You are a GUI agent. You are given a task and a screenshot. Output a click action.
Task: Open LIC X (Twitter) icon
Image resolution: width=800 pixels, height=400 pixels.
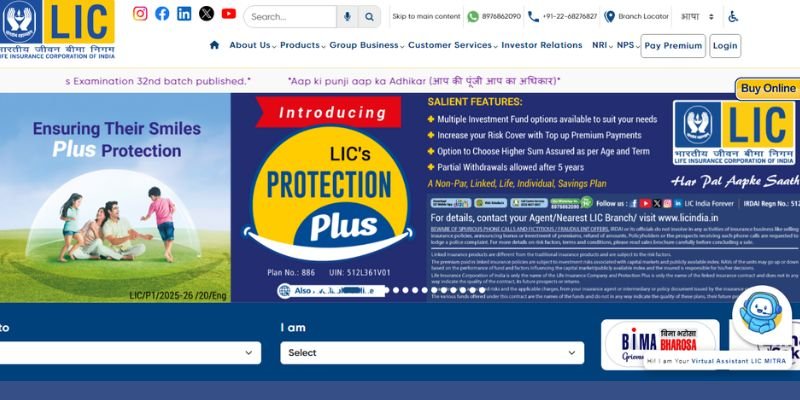(206, 14)
